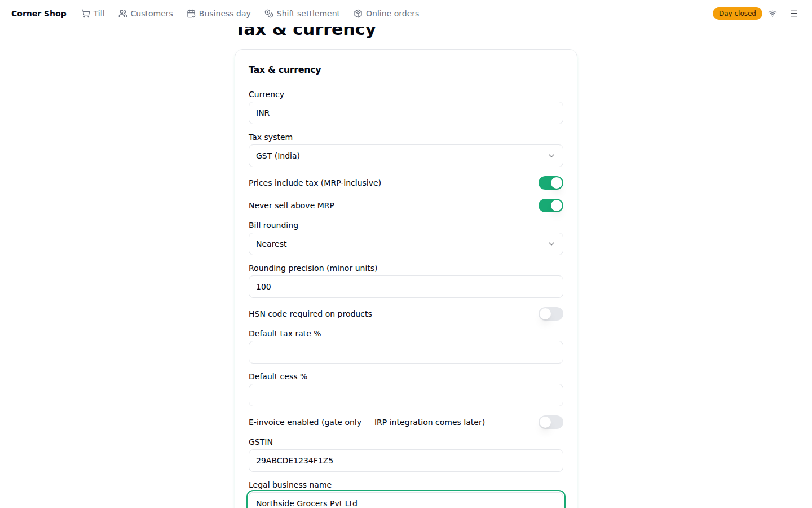Expand the Bill rounding Nearest dropdown
Image resolution: width=812 pixels, height=508 pixels.
406,244
